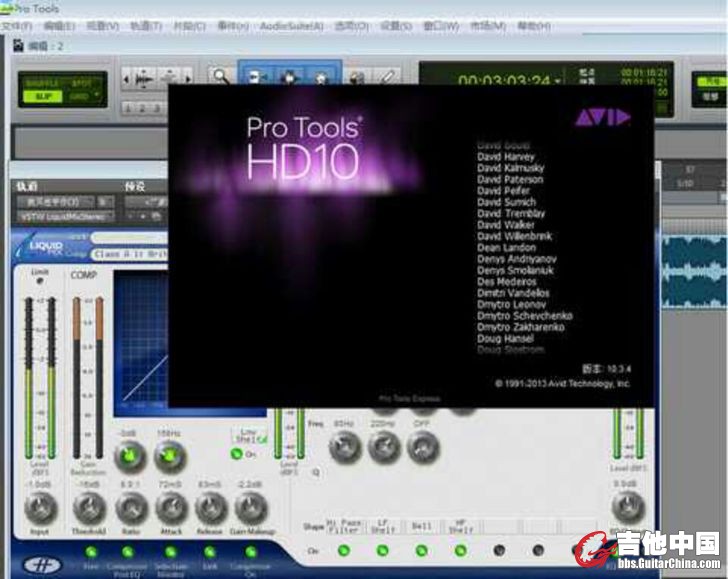Open the Hi Pass Filter shape selector
Viewport: 728px width, 579px height.
pos(344,527)
